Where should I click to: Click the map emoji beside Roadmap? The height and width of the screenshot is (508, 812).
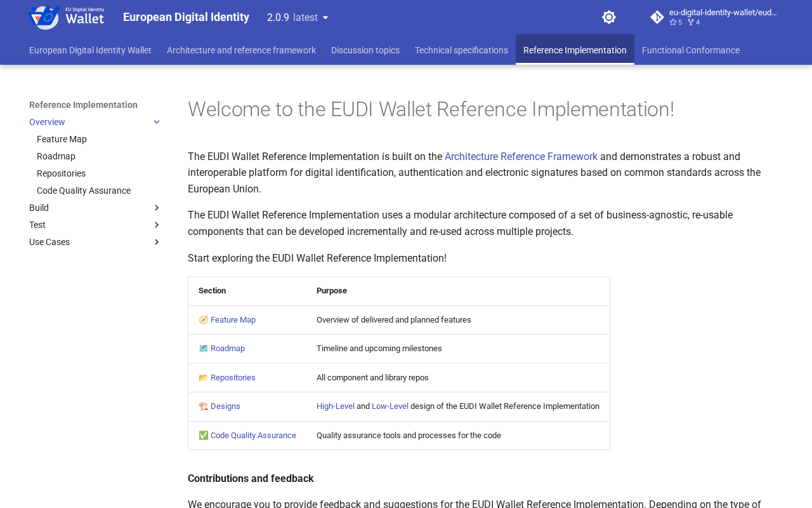[x=203, y=349]
